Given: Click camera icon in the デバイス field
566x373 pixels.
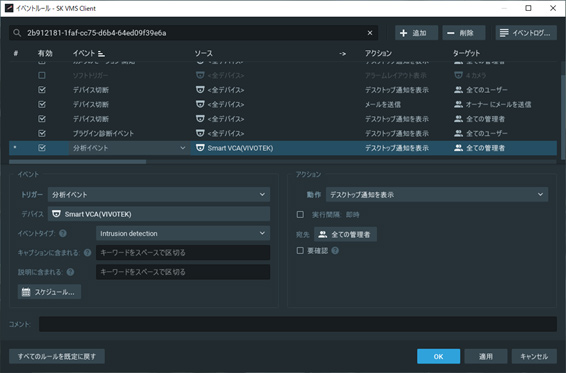Looking at the screenshot, I should (x=56, y=214).
